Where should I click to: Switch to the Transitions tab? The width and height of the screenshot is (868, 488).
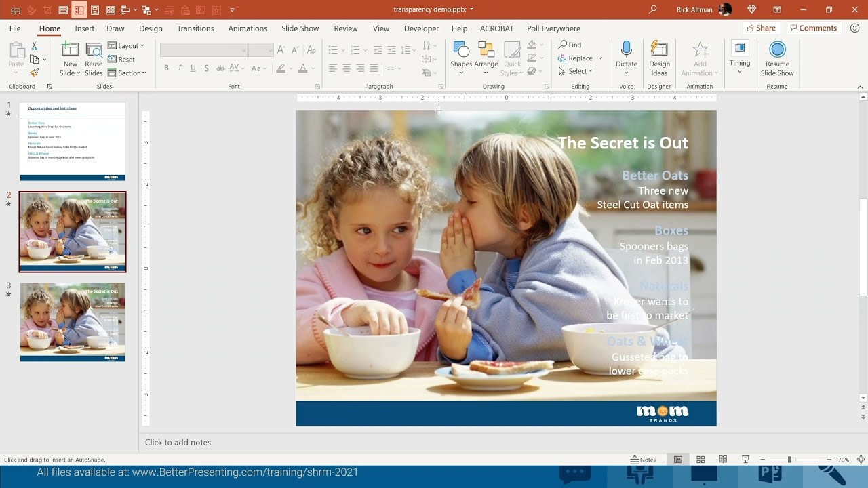coord(195,28)
